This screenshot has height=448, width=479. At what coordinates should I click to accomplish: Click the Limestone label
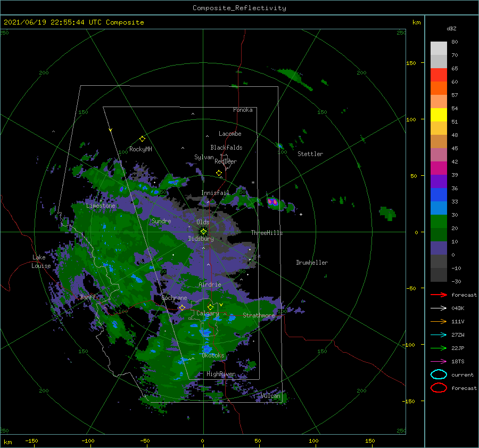(x=101, y=206)
